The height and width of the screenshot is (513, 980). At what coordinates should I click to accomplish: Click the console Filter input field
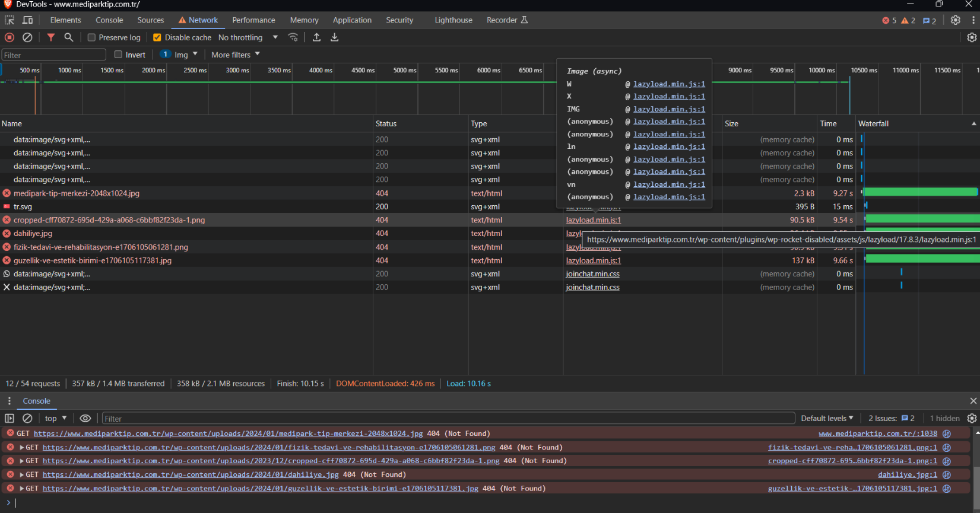pos(448,419)
